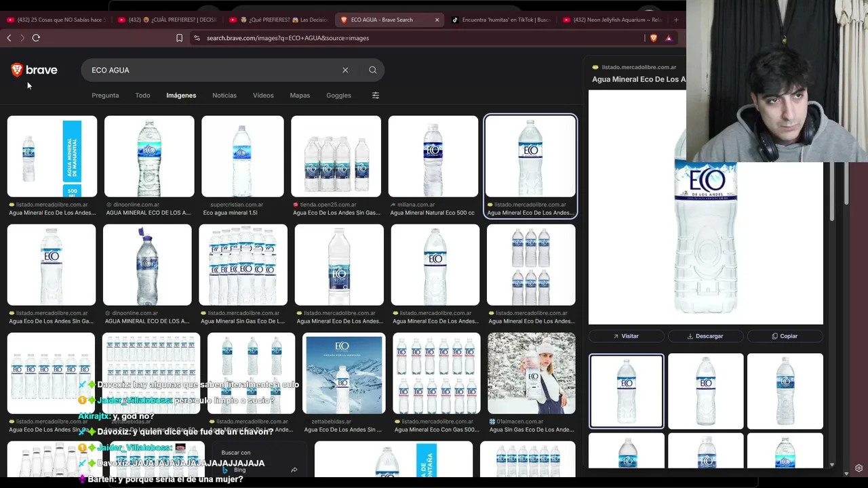Image resolution: width=868 pixels, height=488 pixels.
Task: Switch to the TikTok humitas tab
Action: click(x=500, y=20)
